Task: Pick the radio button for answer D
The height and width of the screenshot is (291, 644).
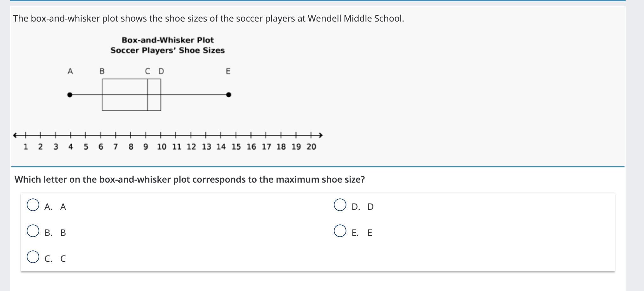Action: coord(340,205)
